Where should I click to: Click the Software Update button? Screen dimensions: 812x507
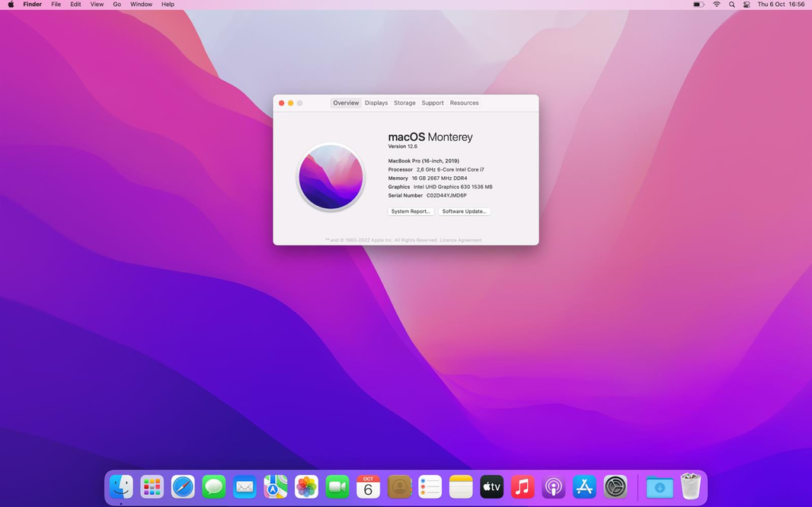[464, 211]
